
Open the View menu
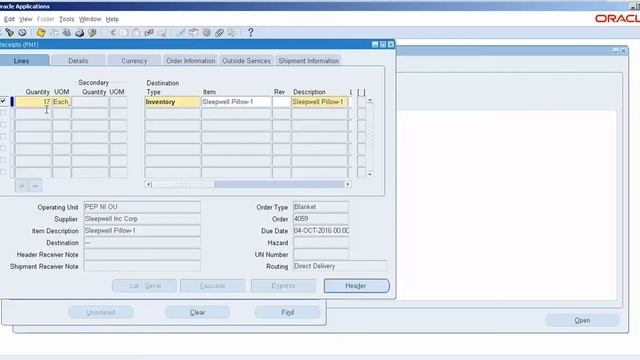point(25,19)
